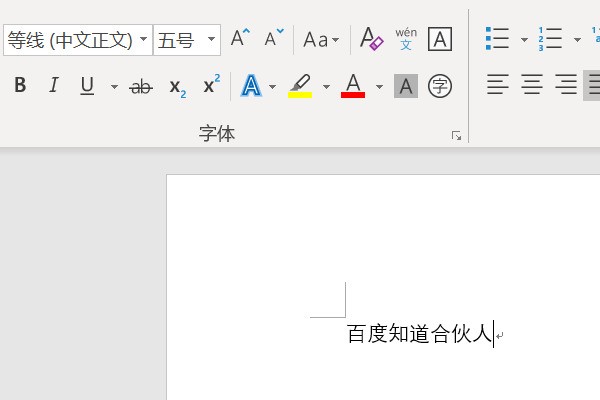
Task: Toggle Bold formatting
Action: [x=20, y=85]
